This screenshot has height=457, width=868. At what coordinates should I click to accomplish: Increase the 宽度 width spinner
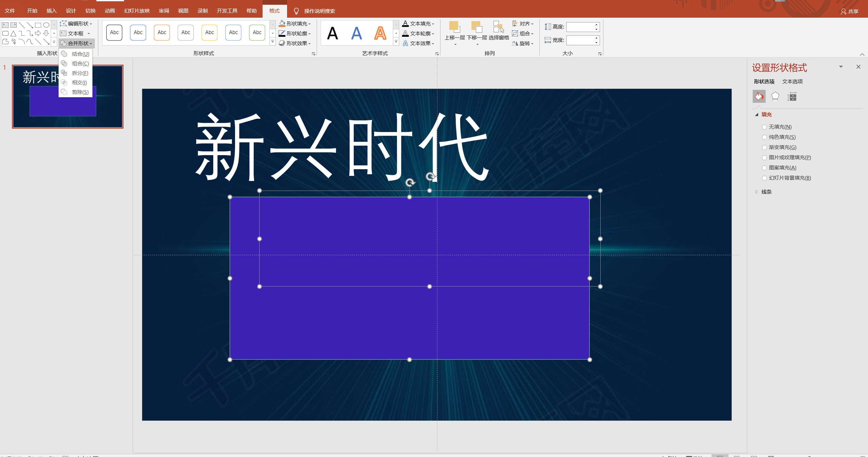point(597,38)
